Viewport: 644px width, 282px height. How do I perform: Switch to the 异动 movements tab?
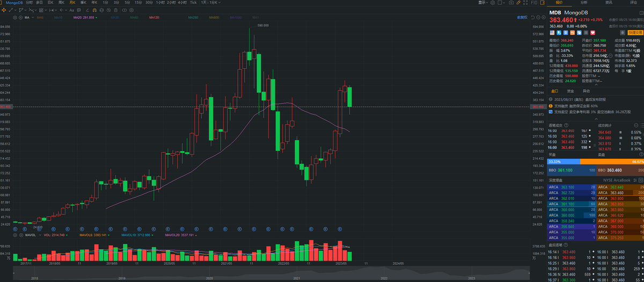[586, 91]
